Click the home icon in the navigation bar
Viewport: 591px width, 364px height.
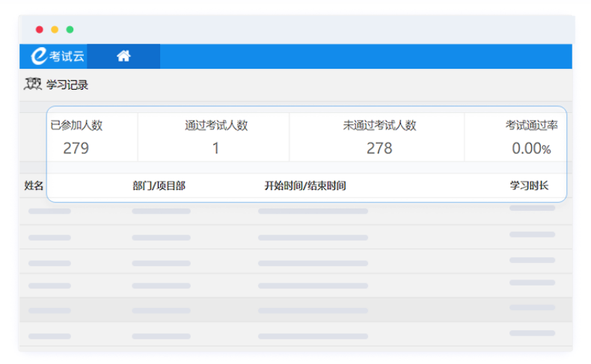(x=123, y=56)
